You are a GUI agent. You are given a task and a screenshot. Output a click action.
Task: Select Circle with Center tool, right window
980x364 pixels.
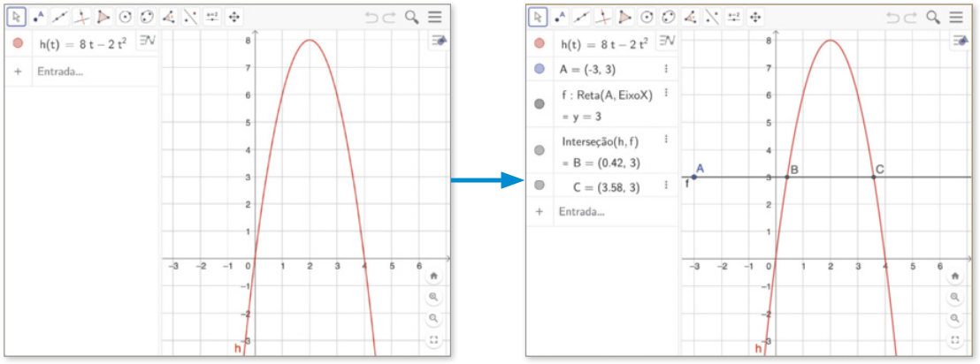click(647, 18)
